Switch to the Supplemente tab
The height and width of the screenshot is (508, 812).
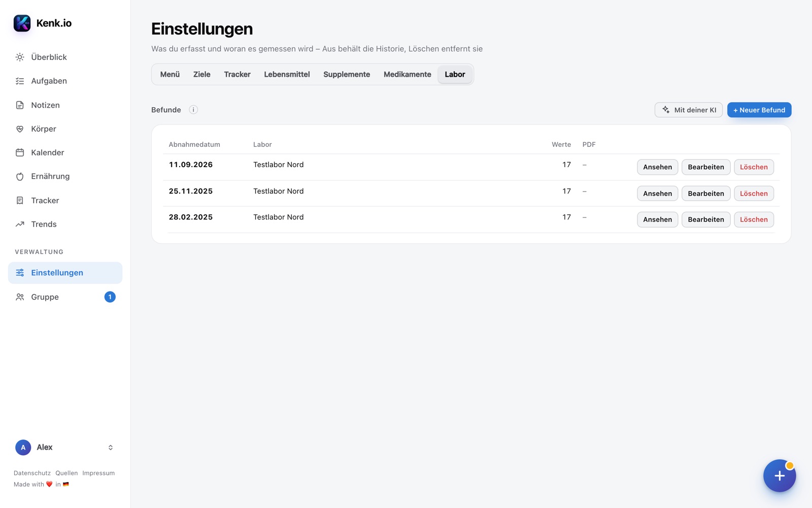(347, 74)
